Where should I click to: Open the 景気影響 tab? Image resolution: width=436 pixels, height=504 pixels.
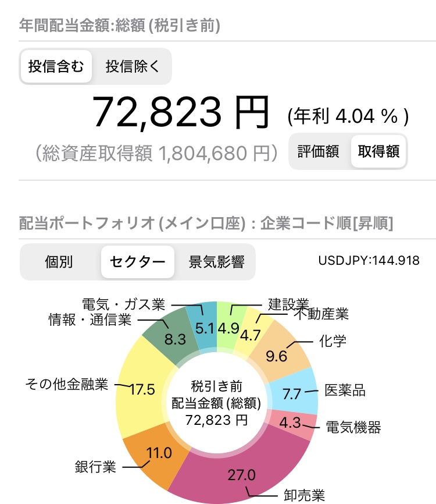(x=217, y=262)
